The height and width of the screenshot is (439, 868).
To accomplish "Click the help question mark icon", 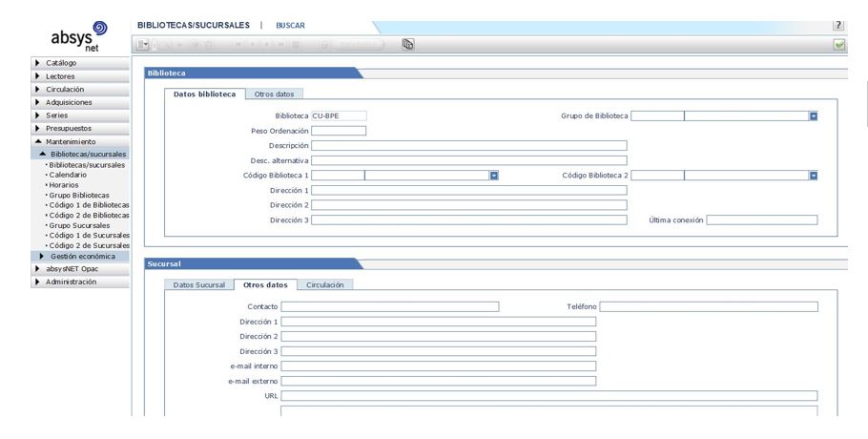I will [838, 24].
